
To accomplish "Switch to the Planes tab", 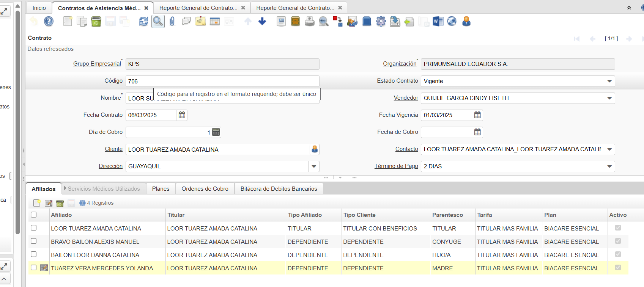I will coord(161,189).
